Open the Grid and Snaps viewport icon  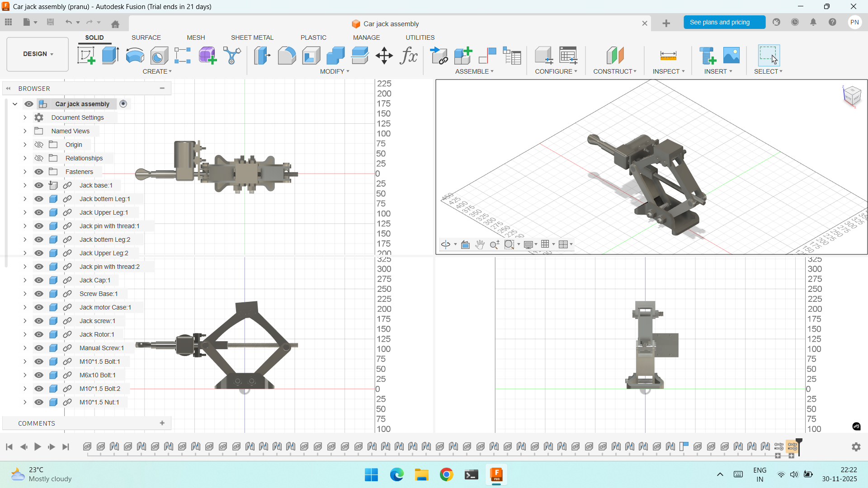tap(545, 244)
